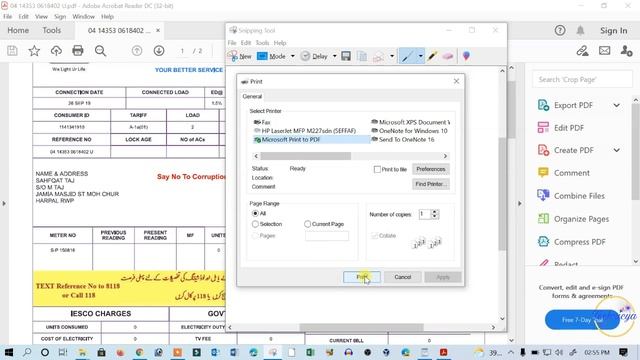Open Cortana circle icon on taskbar
The height and width of the screenshot is (360, 640).
[45, 352]
